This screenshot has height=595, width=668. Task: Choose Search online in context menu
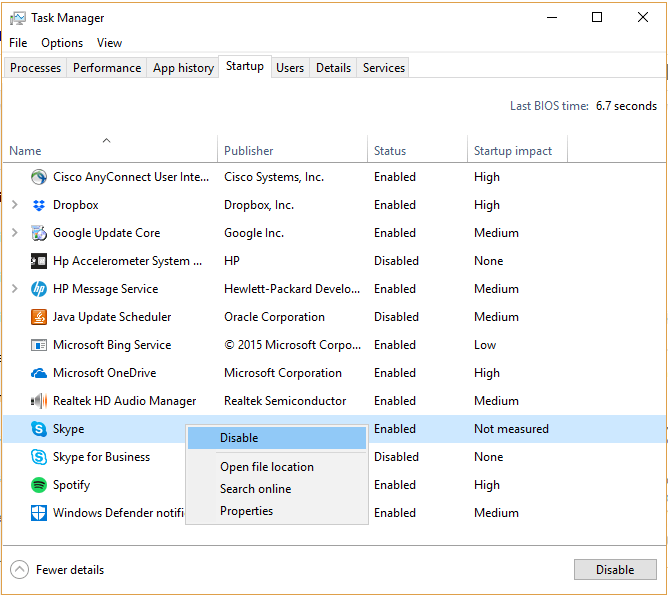pyautogui.click(x=277, y=489)
